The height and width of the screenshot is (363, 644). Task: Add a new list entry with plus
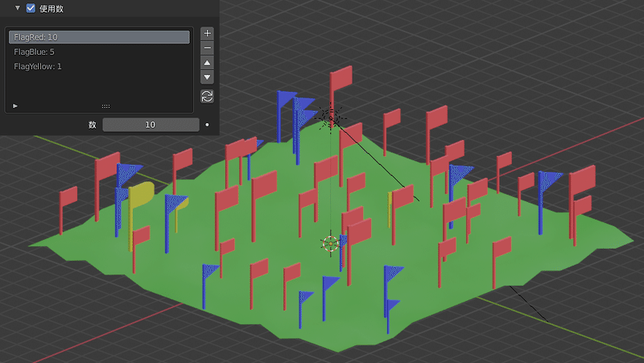coord(208,33)
